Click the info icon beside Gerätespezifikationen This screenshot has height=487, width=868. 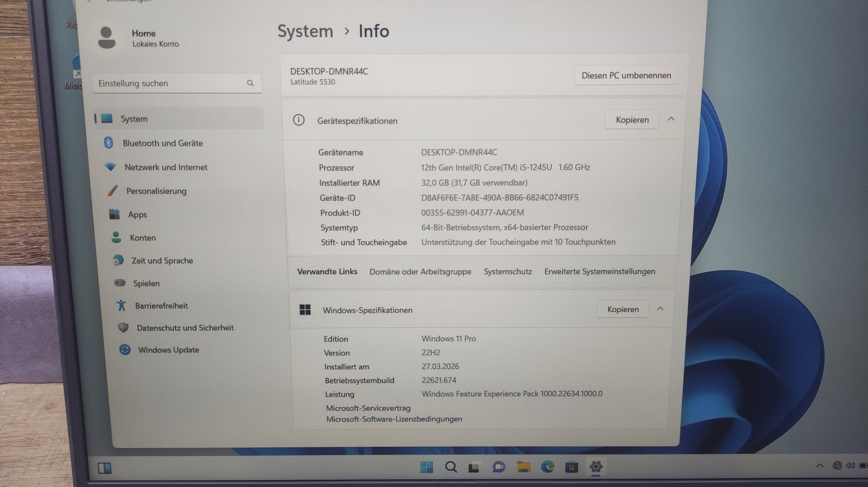coord(299,120)
